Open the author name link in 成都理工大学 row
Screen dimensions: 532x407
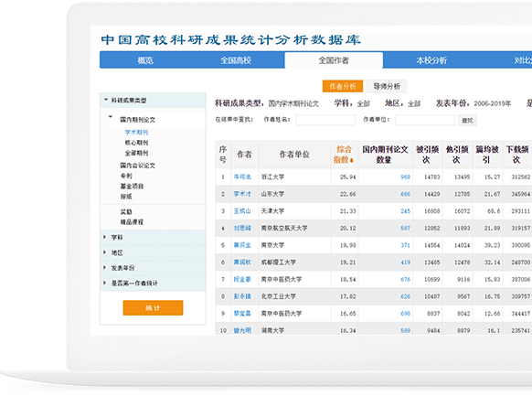point(242,262)
